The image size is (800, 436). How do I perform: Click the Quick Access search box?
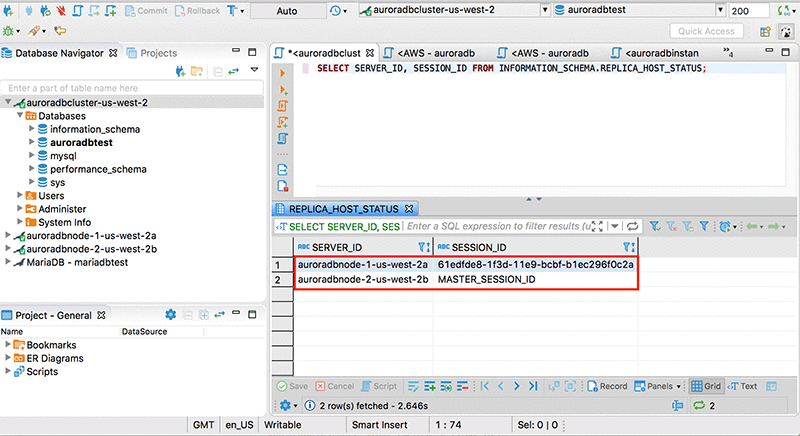coord(706,31)
